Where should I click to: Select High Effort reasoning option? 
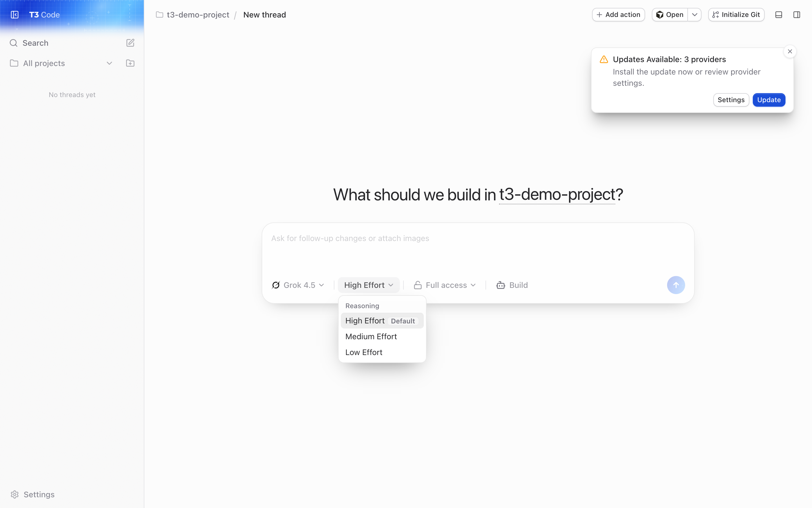382,321
